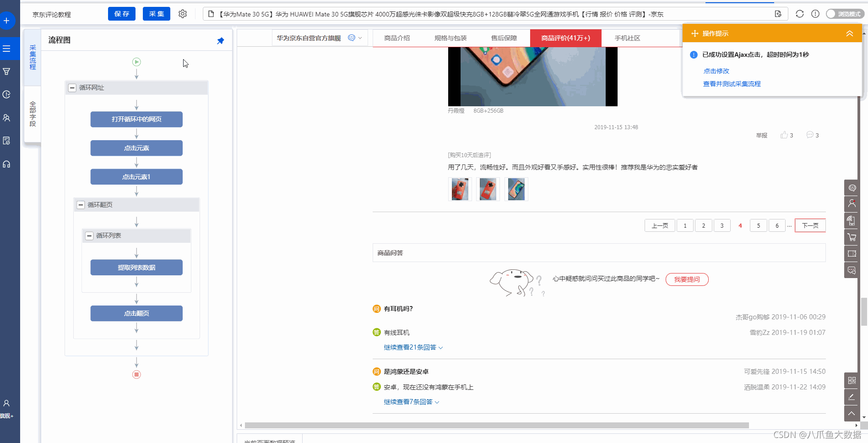Open settings gear next to 采集 button

click(183, 14)
